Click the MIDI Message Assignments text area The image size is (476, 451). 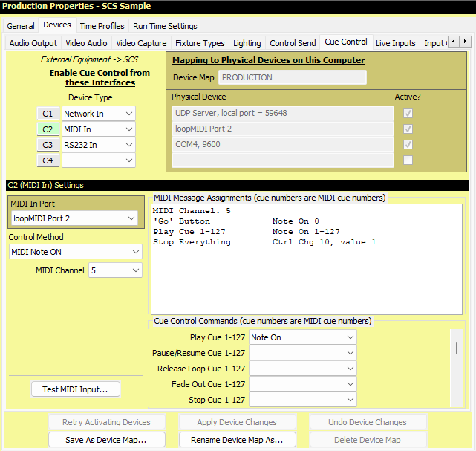pyautogui.click(x=306, y=259)
